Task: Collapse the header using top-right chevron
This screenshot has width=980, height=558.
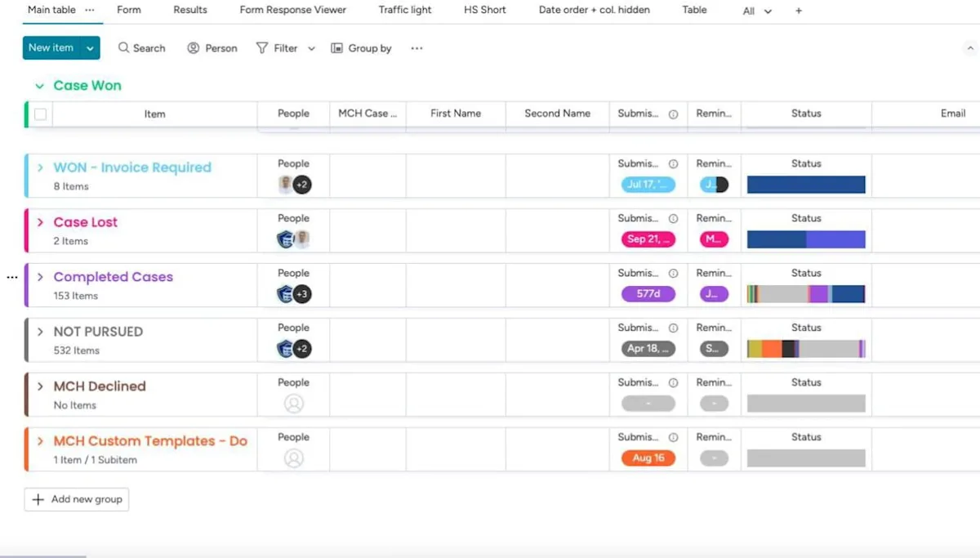Action: tap(970, 49)
